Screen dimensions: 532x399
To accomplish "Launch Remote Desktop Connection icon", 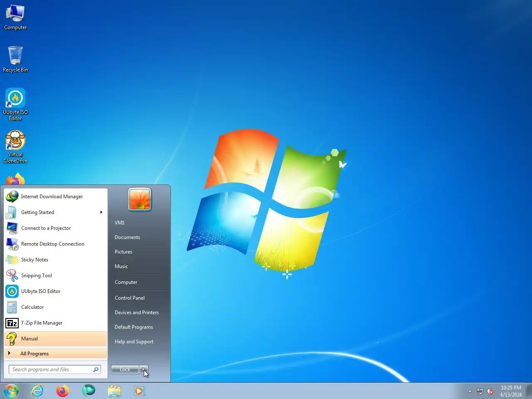I will point(12,244).
